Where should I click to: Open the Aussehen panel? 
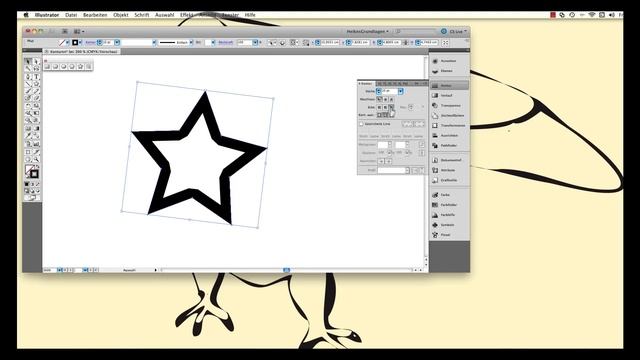click(x=449, y=61)
